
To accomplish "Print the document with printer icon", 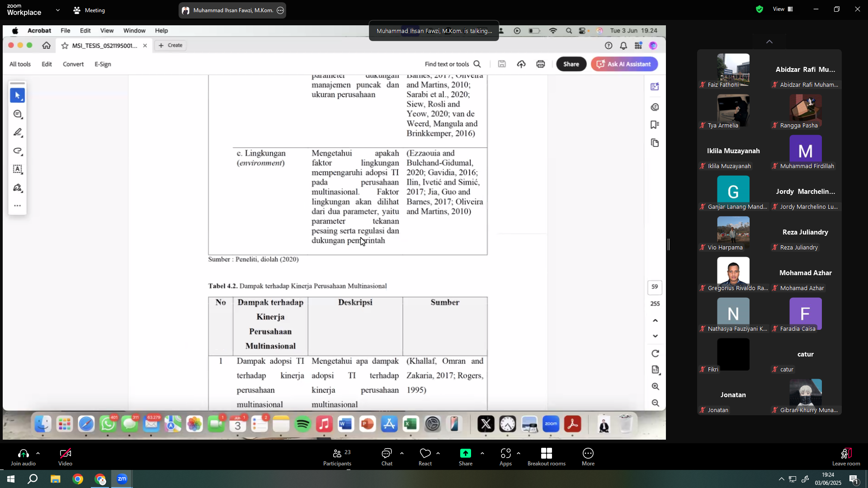I will pyautogui.click(x=541, y=64).
